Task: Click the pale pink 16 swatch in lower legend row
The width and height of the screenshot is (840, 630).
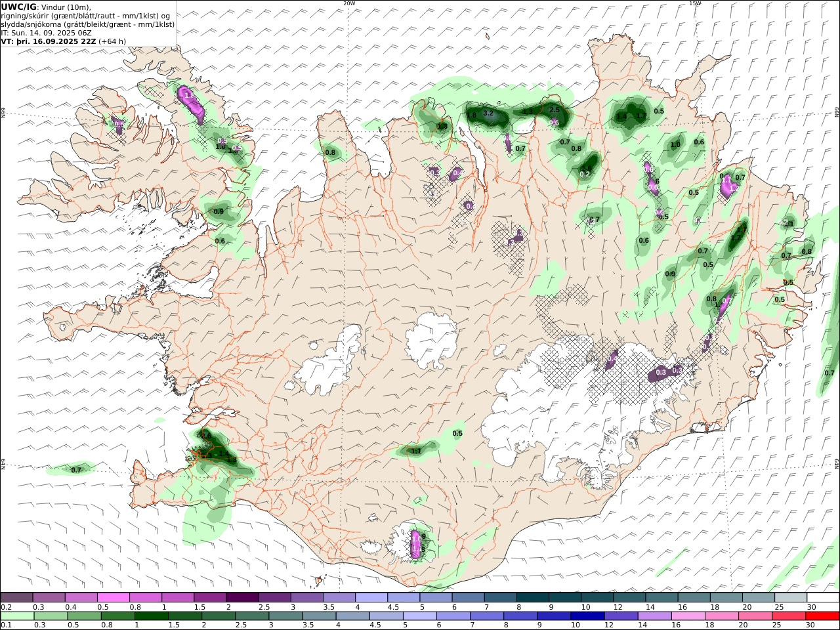Action: click(688, 616)
